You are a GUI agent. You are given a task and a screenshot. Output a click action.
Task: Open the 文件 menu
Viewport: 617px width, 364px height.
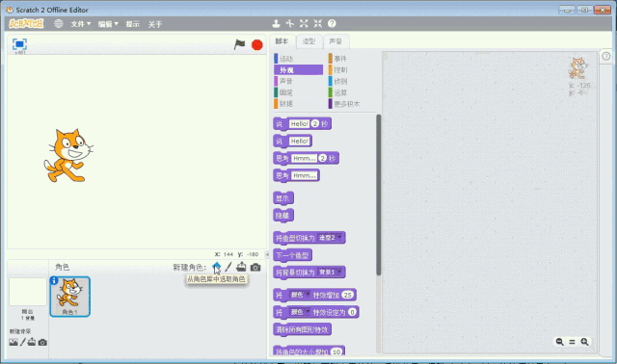(81, 24)
